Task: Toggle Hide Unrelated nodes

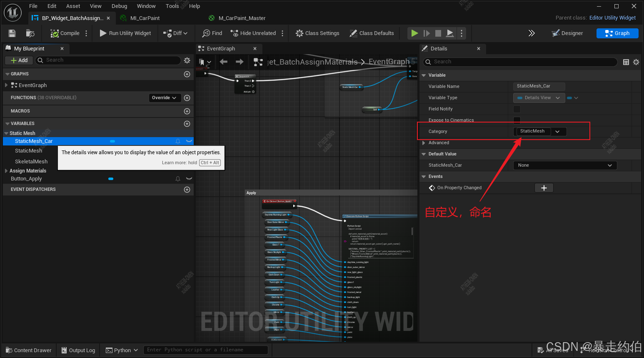Action: (253, 33)
